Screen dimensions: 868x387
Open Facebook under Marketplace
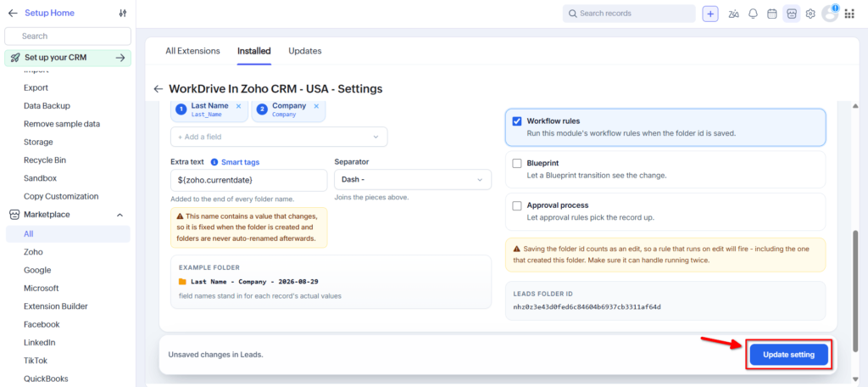click(x=42, y=324)
